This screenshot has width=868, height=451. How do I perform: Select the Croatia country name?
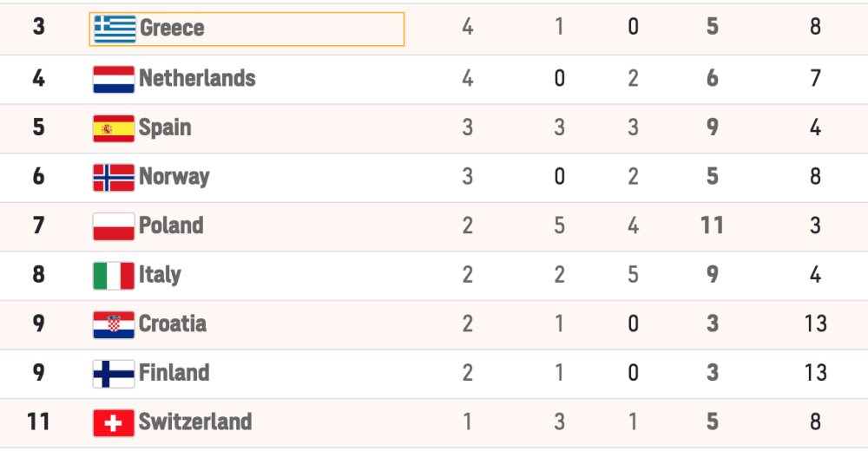[x=173, y=324]
